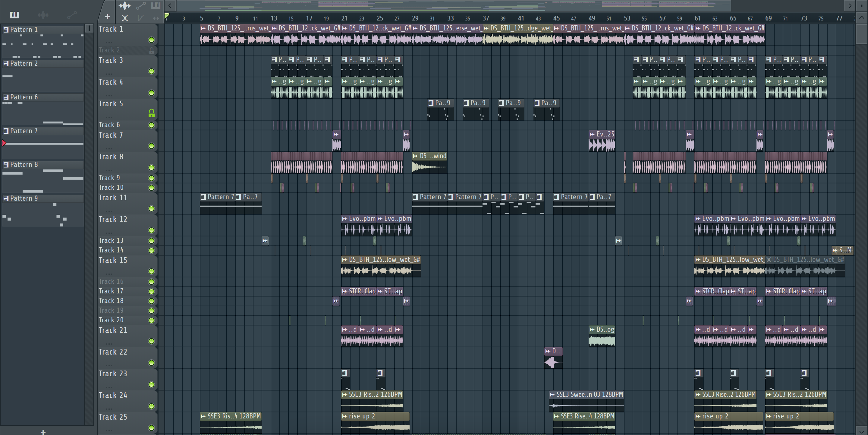Click the vertical playlist scrollbar handle

[x=861, y=33]
